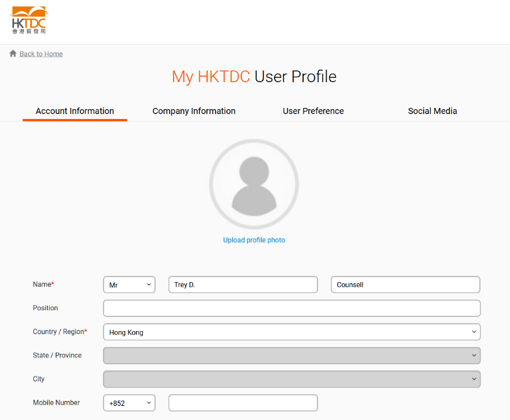Viewport: 510px width, 420px height.
Task: Click the Position label
Action: (x=45, y=308)
